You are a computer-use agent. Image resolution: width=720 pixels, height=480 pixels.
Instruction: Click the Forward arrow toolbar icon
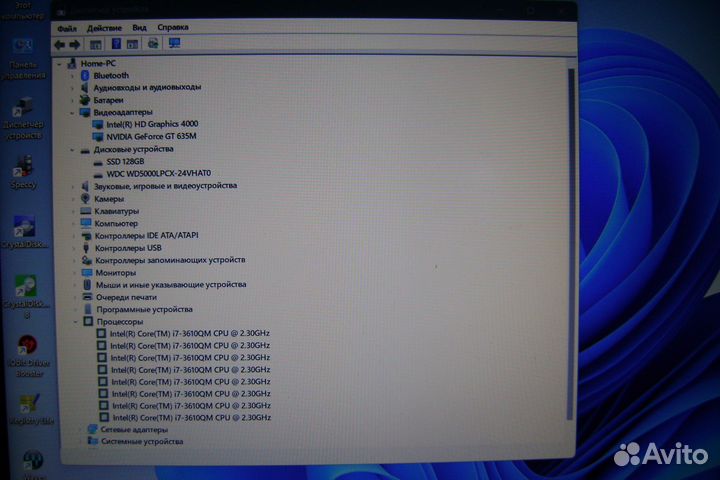(74, 45)
